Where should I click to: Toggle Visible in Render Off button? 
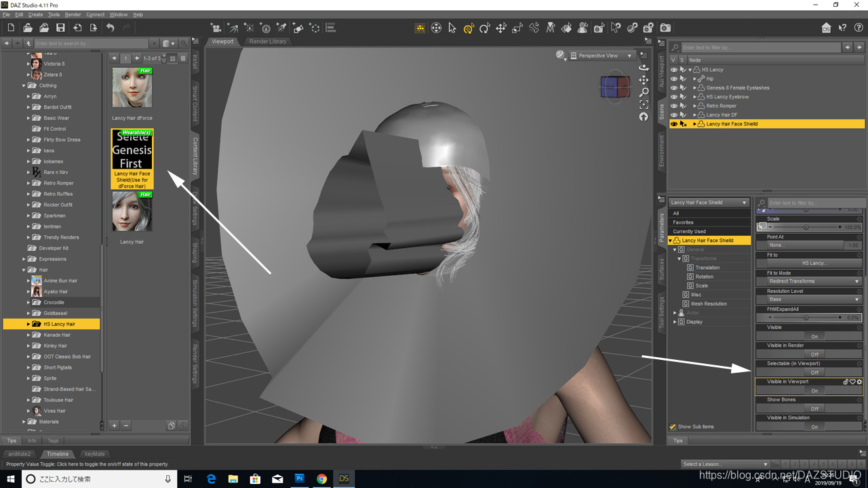(814, 354)
